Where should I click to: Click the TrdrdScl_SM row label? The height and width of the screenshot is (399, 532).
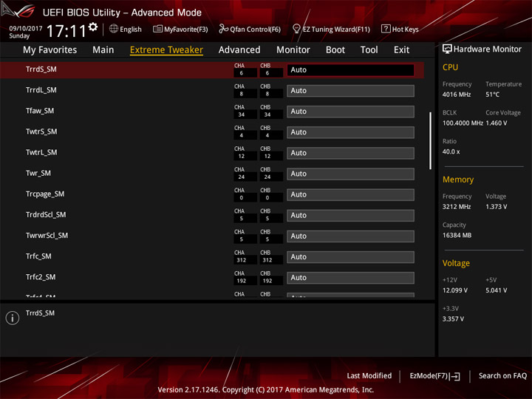[x=46, y=215]
